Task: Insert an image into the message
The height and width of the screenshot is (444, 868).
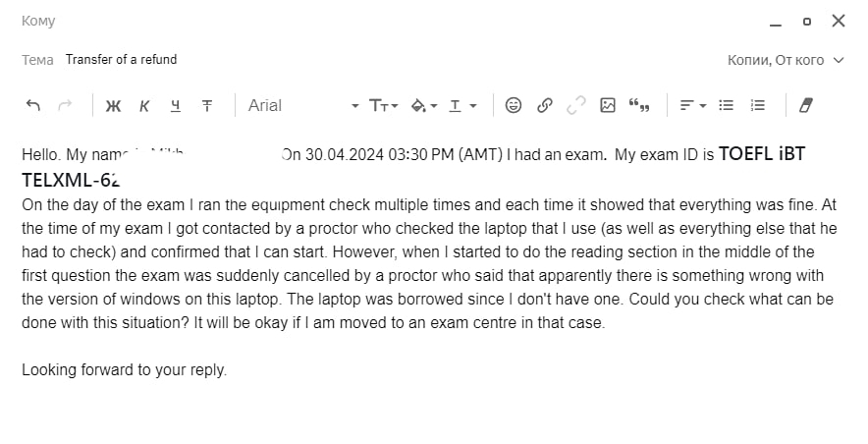Action: tap(607, 105)
